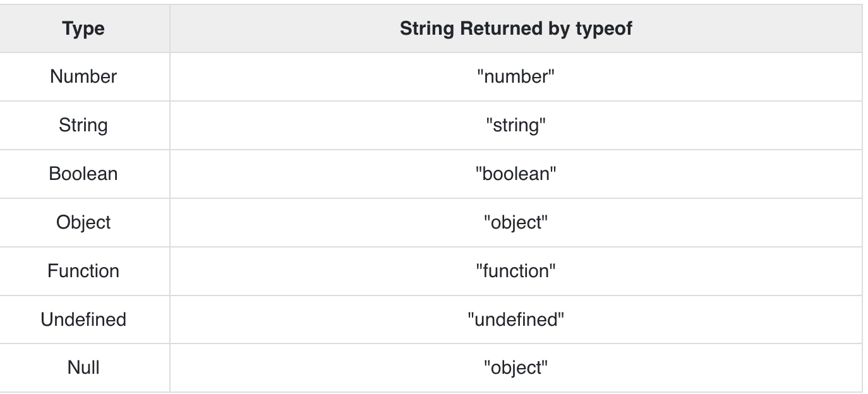Click the Boolean type cell
The width and height of the screenshot is (868, 394).
(83, 174)
